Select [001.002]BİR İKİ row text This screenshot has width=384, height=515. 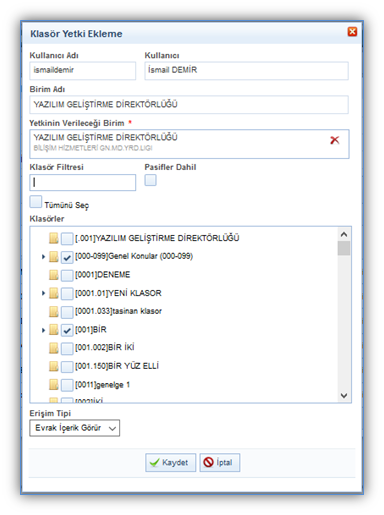click(x=105, y=348)
